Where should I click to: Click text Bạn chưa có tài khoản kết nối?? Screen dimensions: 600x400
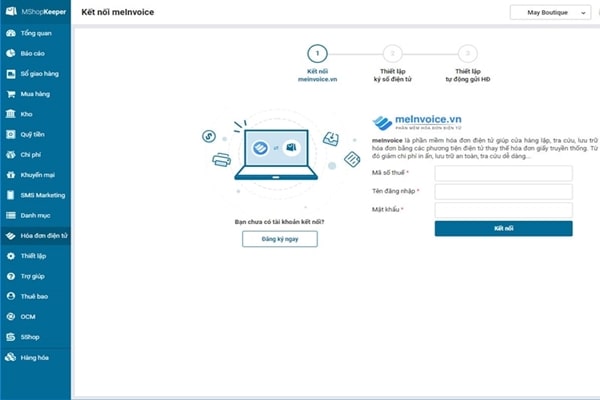(279, 222)
